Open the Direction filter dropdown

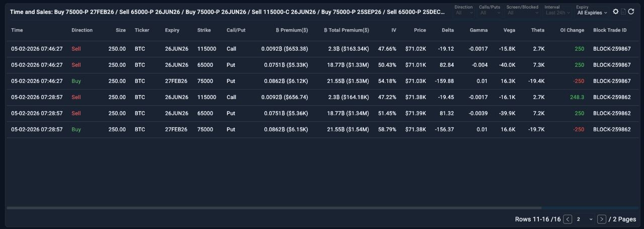463,13
